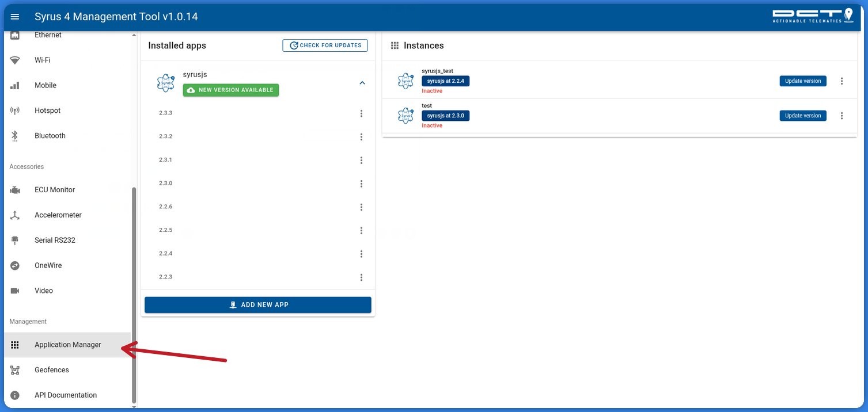868x412 pixels.
Task: Click the Bluetooth icon in sidebar
Action: pyautogui.click(x=15, y=136)
